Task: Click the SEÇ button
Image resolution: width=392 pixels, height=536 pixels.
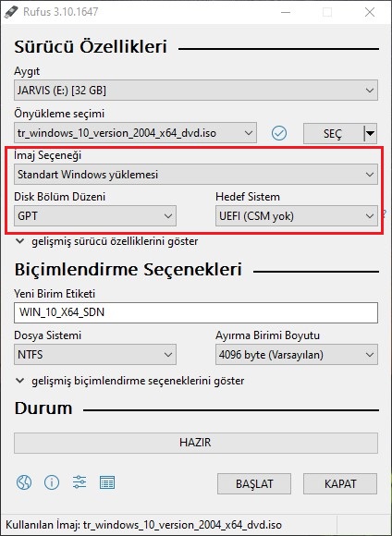Action: coord(333,133)
